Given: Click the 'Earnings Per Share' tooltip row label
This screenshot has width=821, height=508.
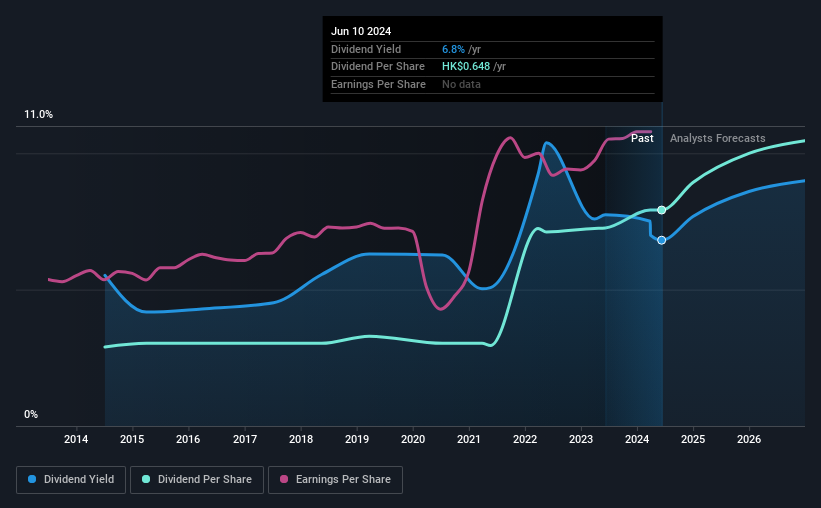Looking at the screenshot, I should point(378,84).
